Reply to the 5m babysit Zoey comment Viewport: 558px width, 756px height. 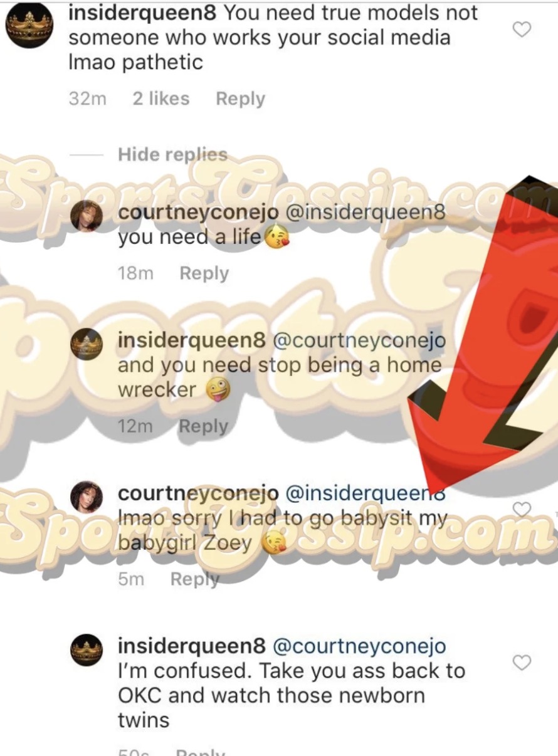pos(195,579)
